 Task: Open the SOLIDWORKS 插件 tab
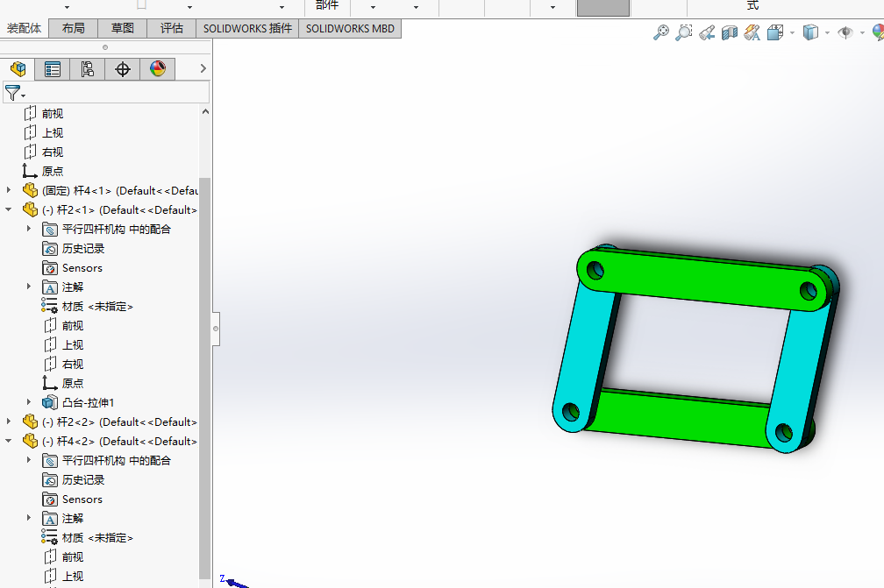pos(247,29)
